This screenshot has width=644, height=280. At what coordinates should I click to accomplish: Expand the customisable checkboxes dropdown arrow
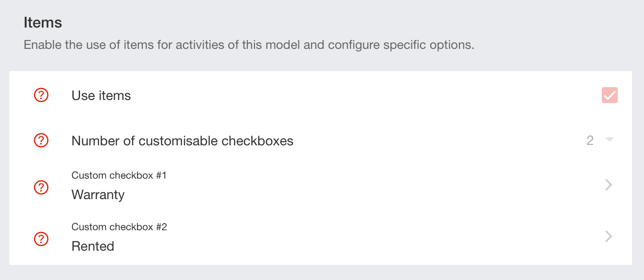point(610,140)
